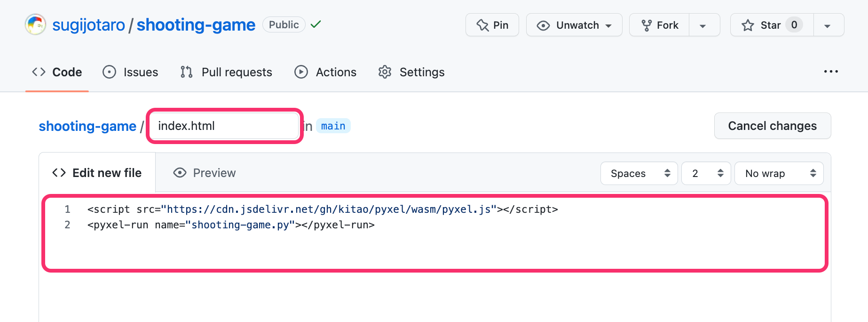The height and width of the screenshot is (322, 868).
Task: Fork this repository
Action: click(x=660, y=25)
